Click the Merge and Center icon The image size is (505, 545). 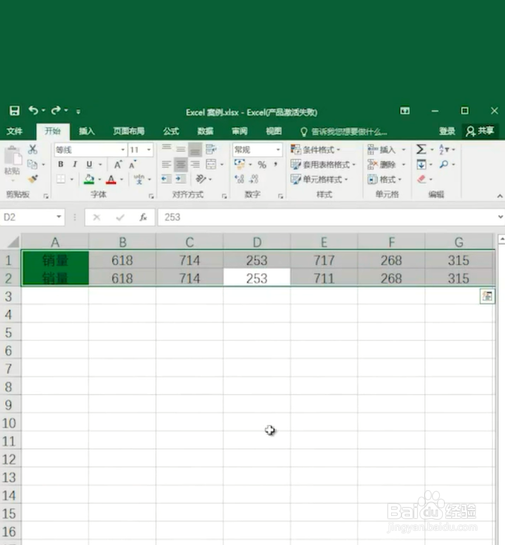click(x=211, y=164)
